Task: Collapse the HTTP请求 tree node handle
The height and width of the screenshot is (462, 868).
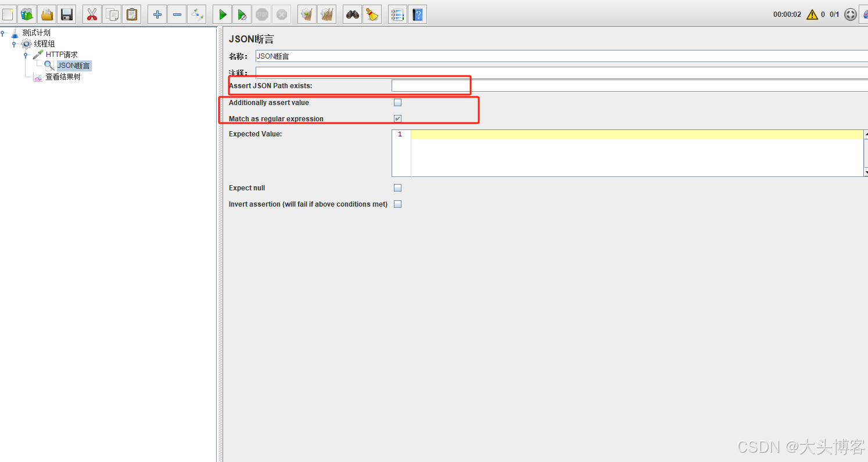Action: (26, 55)
